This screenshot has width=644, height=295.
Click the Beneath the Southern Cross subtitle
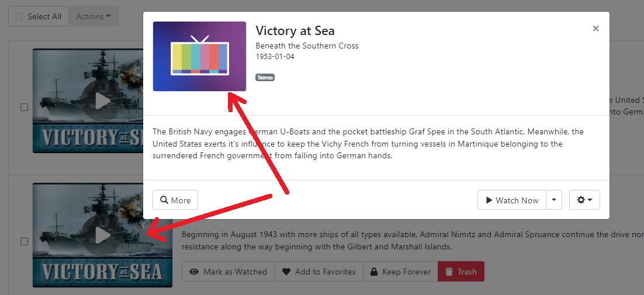(x=307, y=46)
